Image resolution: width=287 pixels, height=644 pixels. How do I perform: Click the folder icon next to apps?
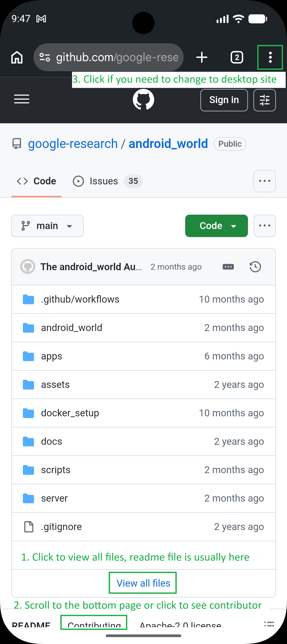pos(28,356)
